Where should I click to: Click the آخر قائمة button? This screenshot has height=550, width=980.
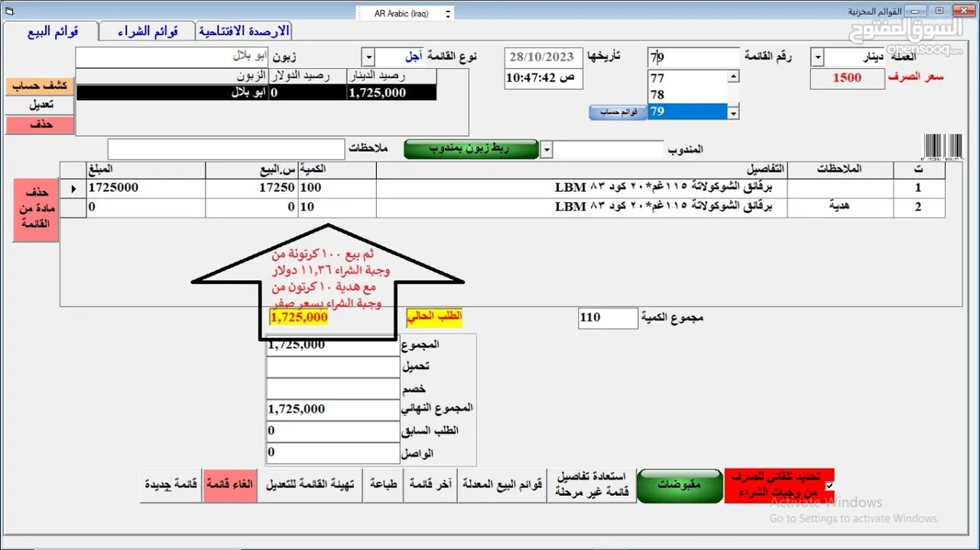[431, 485]
